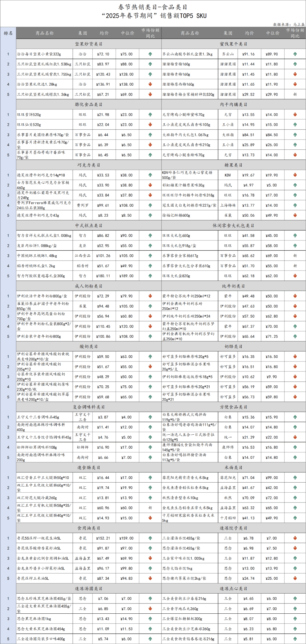Click the 速冻饺子类目 section header
Image resolution: width=306 pixels, height=644 pixels.
click(233, 528)
